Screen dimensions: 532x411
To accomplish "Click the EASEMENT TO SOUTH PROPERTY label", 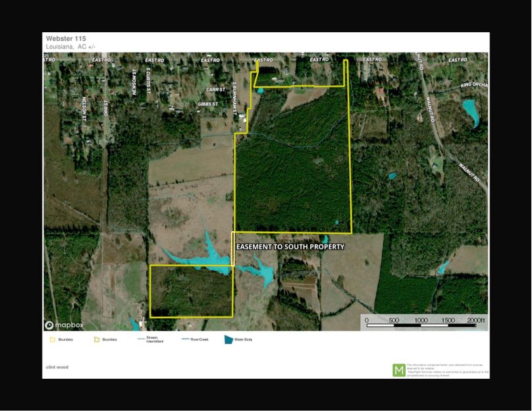I will coord(290,246).
